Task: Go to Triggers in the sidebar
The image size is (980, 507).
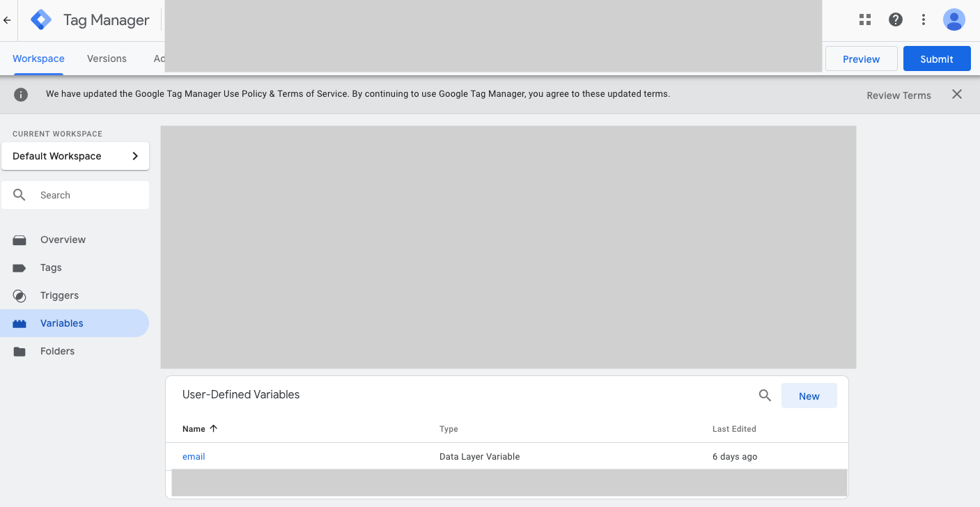Action: [x=59, y=295]
